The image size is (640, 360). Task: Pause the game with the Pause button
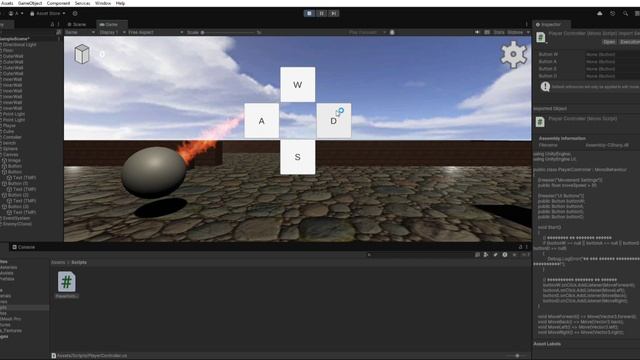[x=322, y=13]
